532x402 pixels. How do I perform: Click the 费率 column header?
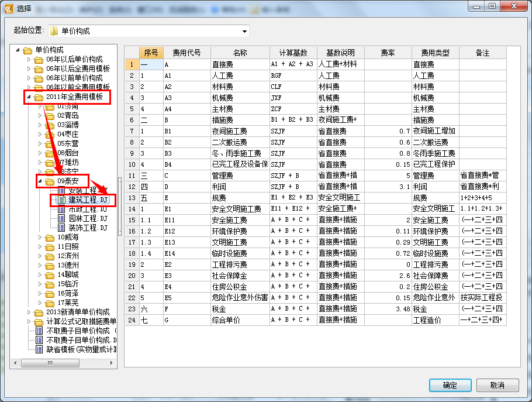coord(388,53)
